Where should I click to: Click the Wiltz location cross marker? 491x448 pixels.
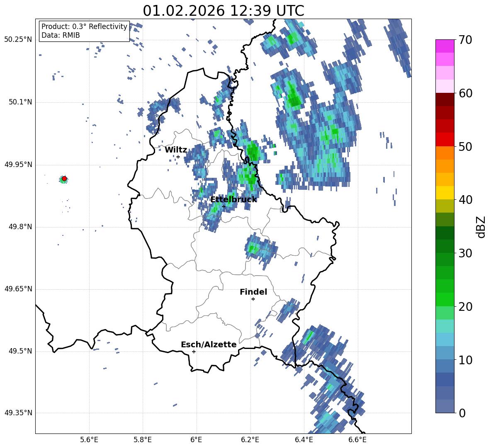pyautogui.click(x=178, y=157)
